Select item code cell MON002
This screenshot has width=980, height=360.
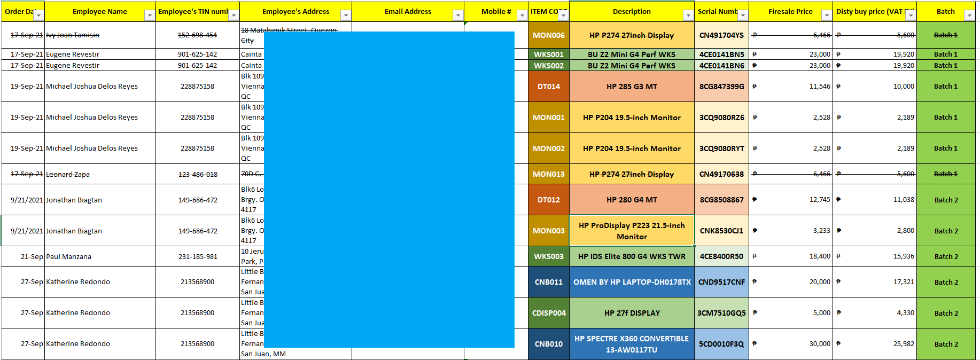click(549, 148)
